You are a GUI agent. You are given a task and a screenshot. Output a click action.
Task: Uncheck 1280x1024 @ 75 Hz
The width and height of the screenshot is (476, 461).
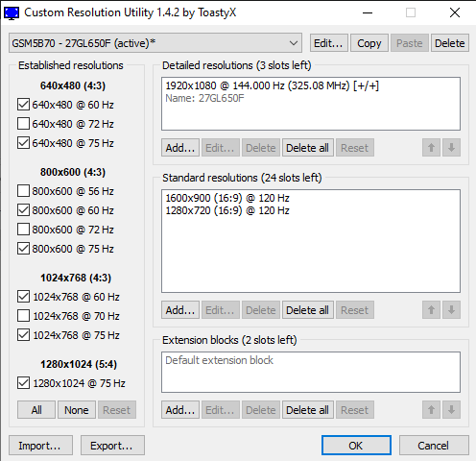pos(23,383)
